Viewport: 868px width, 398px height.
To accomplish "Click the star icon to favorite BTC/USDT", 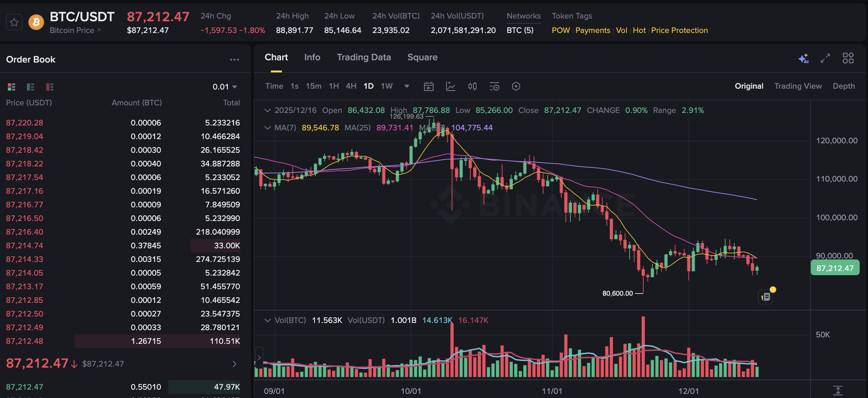I will tap(14, 22).
